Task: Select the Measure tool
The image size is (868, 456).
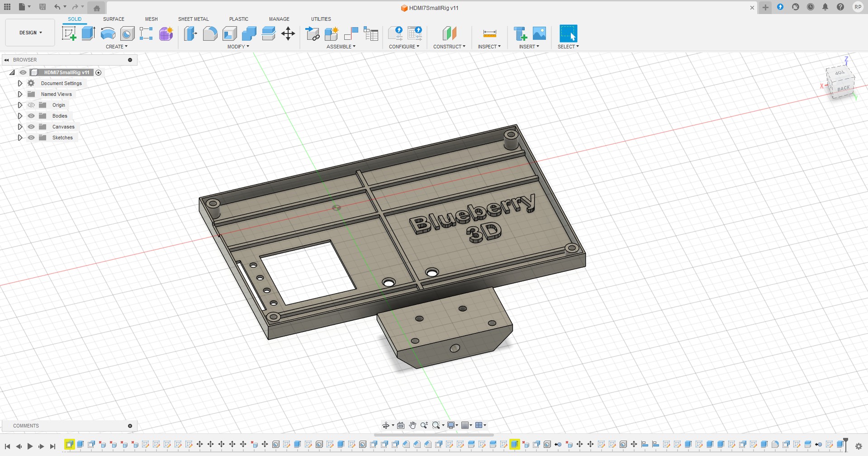Action: (489, 33)
